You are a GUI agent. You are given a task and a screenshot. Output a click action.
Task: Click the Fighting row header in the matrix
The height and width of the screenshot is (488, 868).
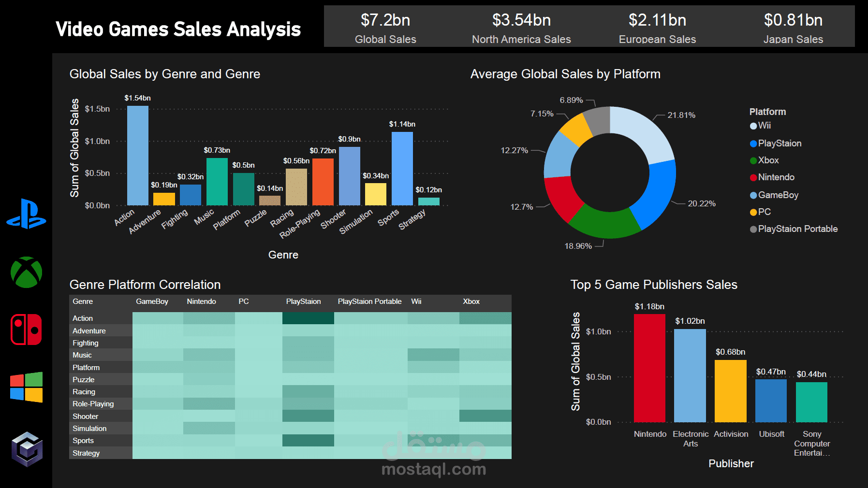101,343
